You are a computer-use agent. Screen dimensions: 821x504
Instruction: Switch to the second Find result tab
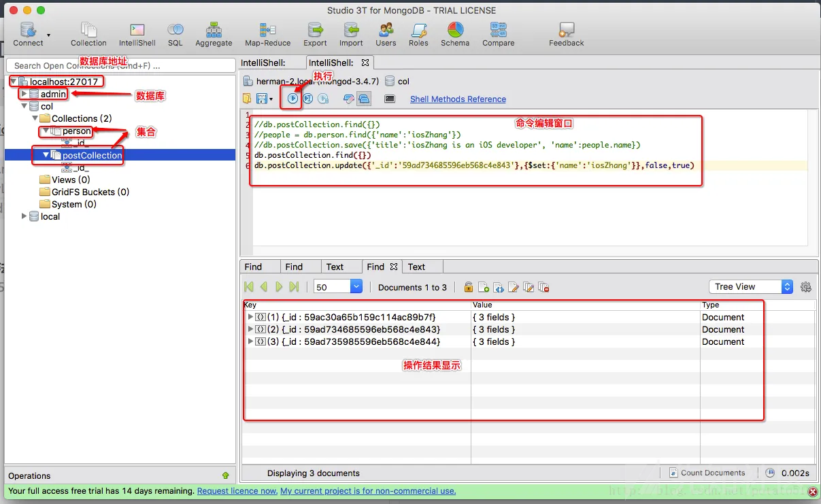tap(301, 267)
